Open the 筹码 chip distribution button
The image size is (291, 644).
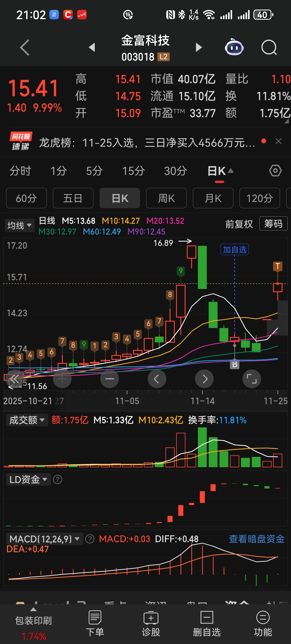(x=274, y=224)
